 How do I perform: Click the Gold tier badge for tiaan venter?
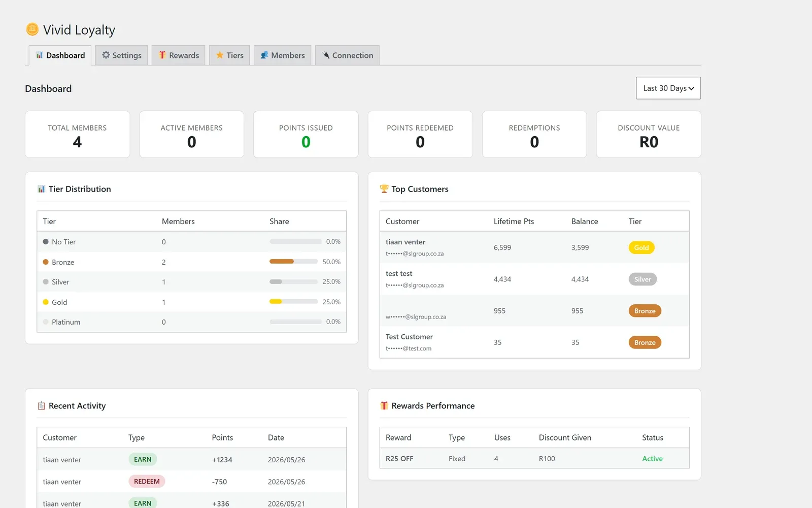tap(641, 248)
